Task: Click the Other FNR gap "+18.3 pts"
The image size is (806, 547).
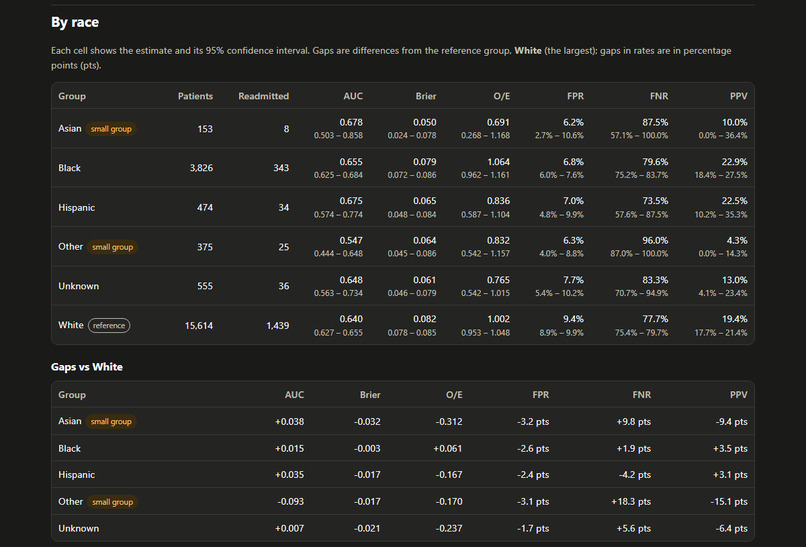Action: coord(631,502)
